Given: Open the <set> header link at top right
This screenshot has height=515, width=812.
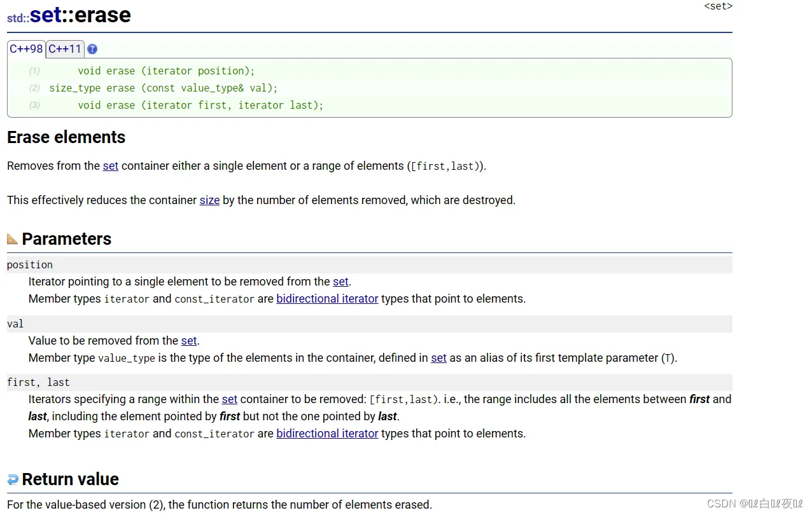Looking at the screenshot, I should point(718,6).
